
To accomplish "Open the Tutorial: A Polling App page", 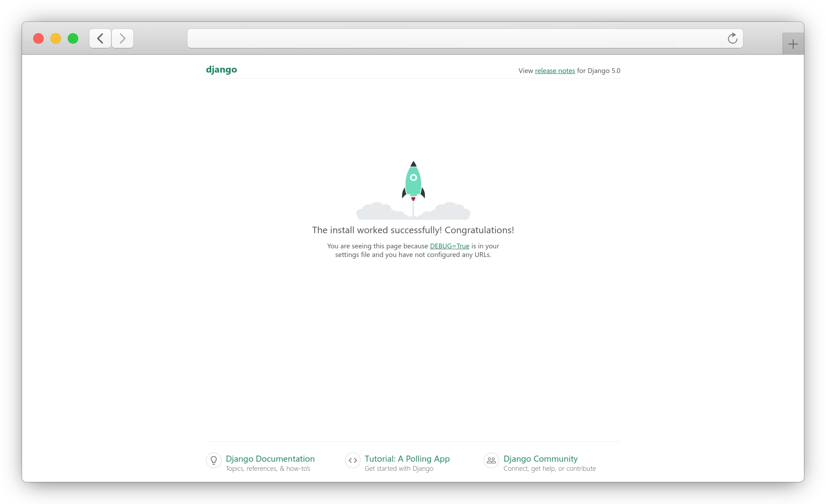I will [406, 459].
